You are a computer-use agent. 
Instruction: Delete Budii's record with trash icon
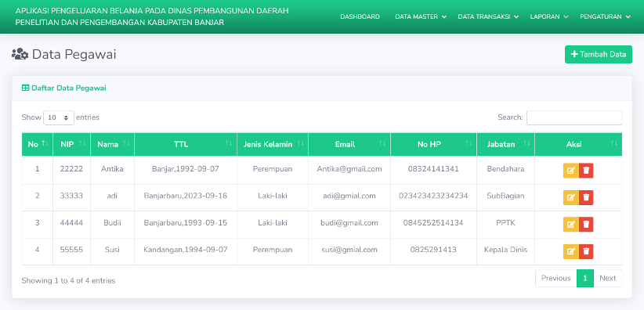(586, 224)
